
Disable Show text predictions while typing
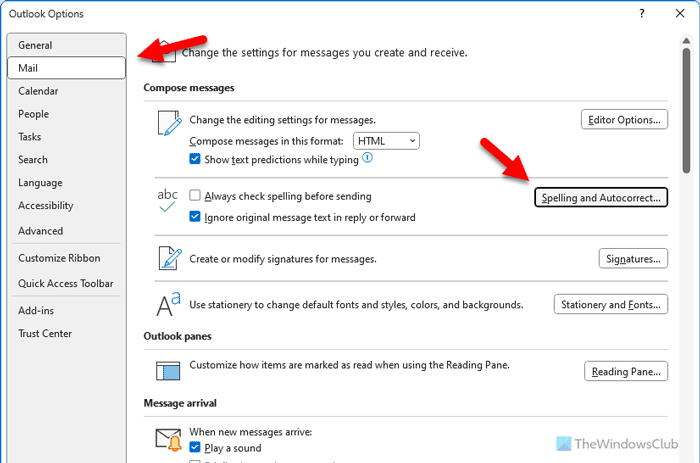(x=195, y=159)
